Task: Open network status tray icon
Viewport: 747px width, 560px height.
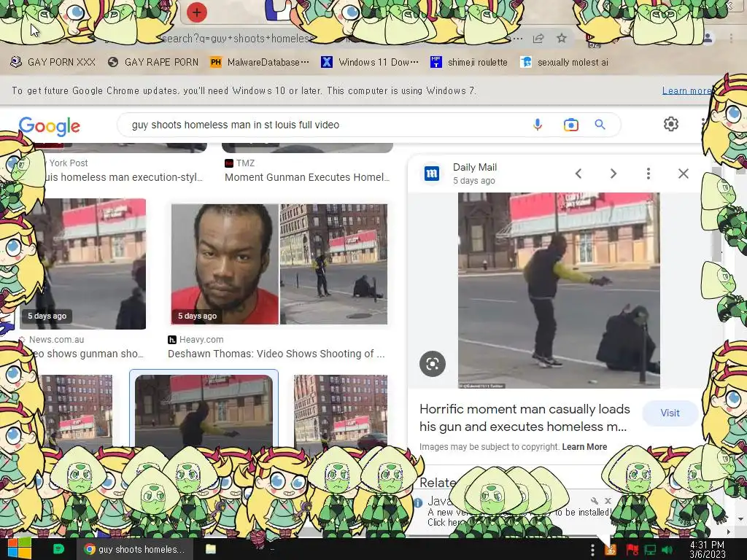Action: click(x=650, y=550)
